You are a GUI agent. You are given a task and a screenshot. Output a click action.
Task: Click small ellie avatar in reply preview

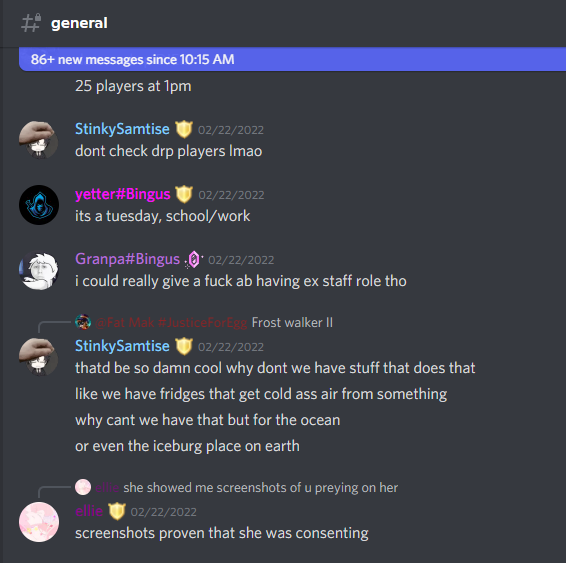[83, 487]
